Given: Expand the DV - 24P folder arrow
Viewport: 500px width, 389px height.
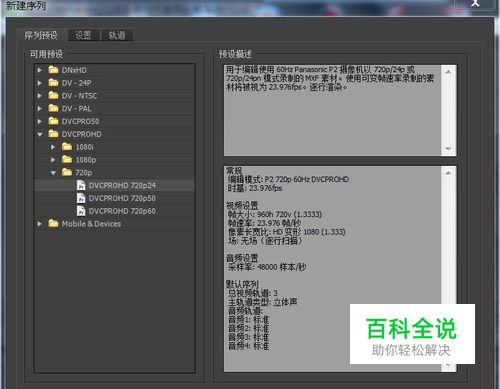Looking at the screenshot, I should coord(40,83).
